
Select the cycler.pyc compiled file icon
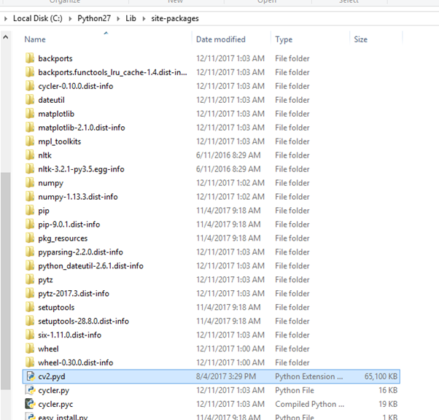(x=30, y=404)
